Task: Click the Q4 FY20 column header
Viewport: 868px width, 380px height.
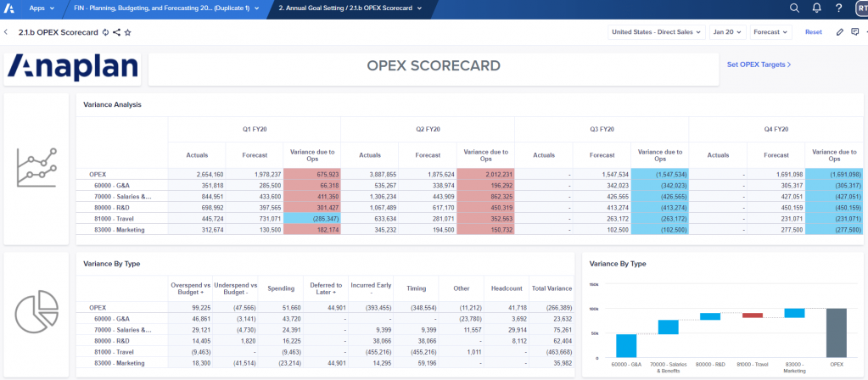Action: tap(776, 129)
